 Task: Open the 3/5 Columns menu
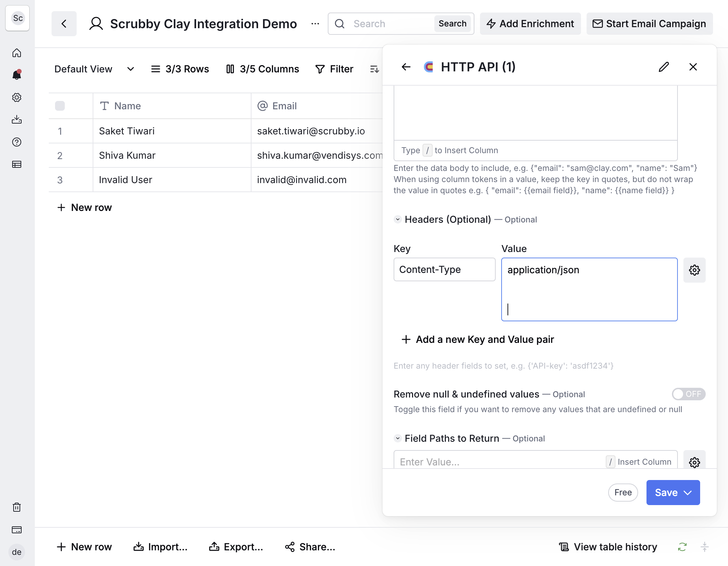263,69
